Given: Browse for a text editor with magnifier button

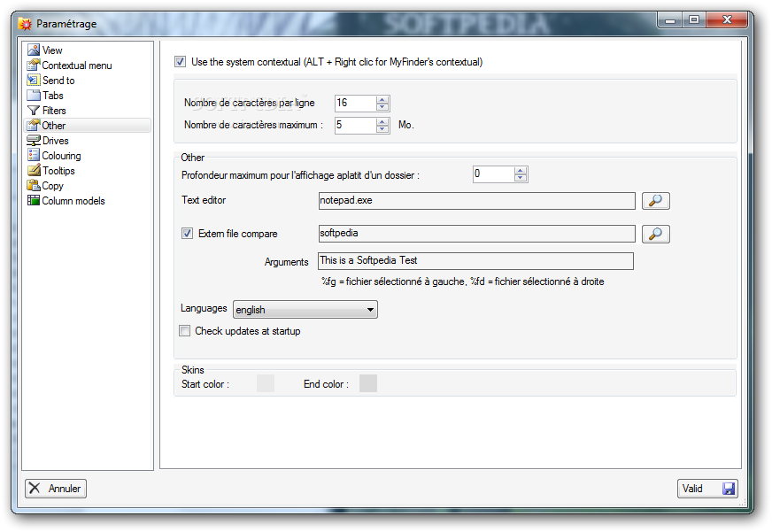Looking at the screenshot, I should point(655,201).
